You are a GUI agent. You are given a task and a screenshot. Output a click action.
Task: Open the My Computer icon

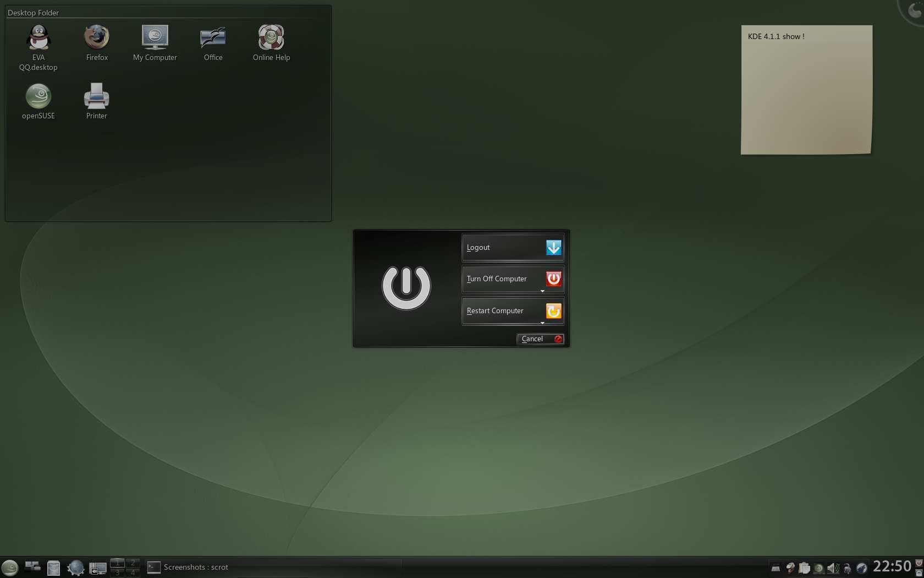pyautogui.click(x=155, y=43)
